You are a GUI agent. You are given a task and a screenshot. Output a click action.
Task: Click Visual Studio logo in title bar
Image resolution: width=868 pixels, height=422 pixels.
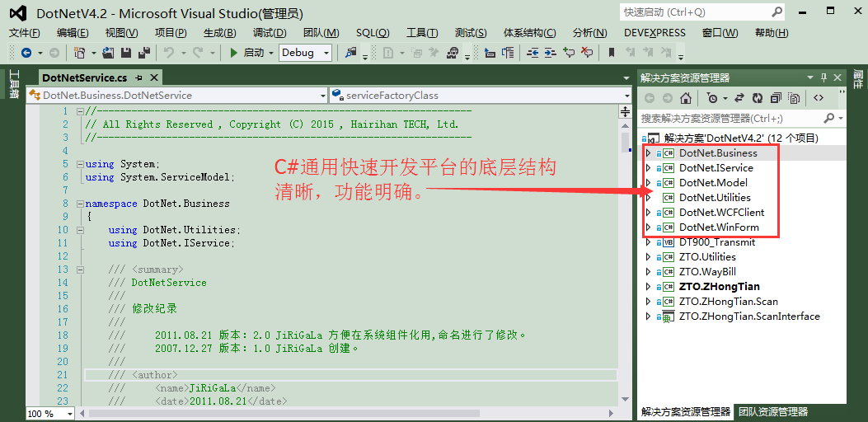pyautogui.click(x=19, y=13)
